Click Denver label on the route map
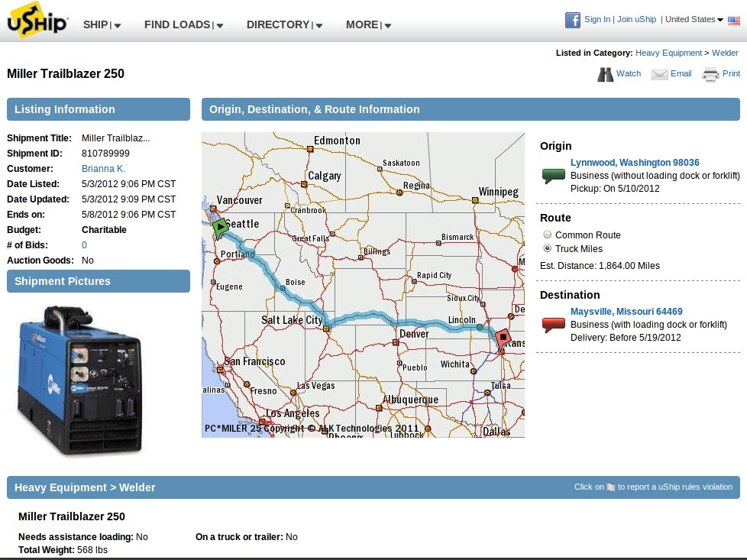 414,334
